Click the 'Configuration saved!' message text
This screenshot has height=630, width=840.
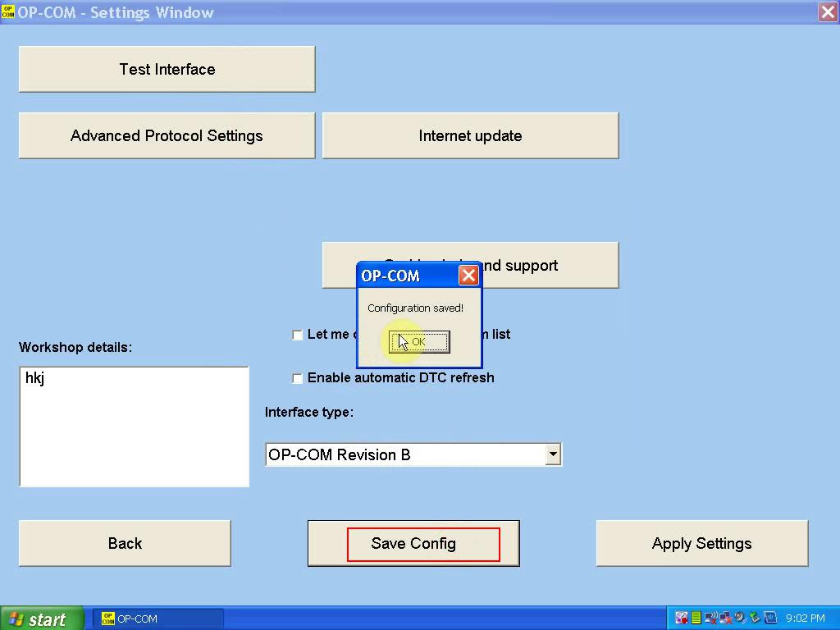[415, 308]
